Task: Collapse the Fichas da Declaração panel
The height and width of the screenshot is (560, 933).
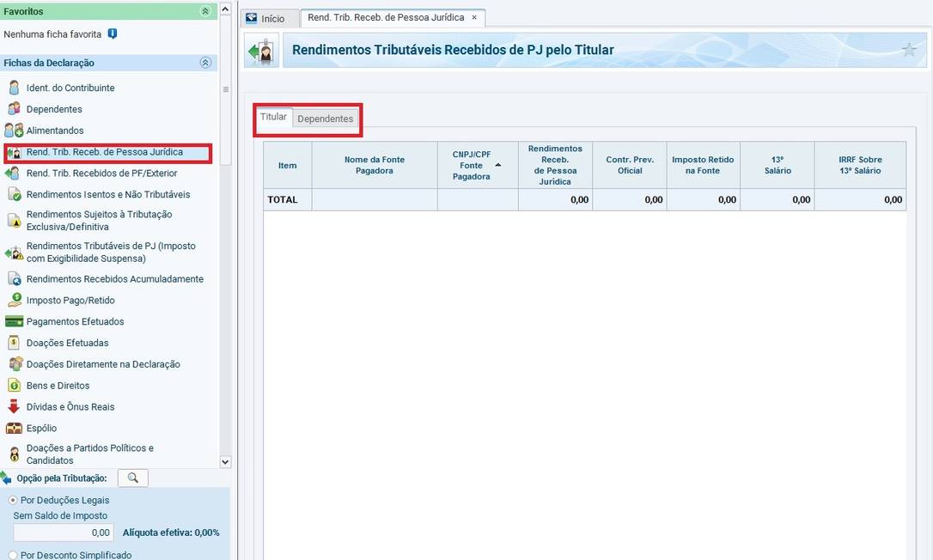Action: click(x=204, y=63)
